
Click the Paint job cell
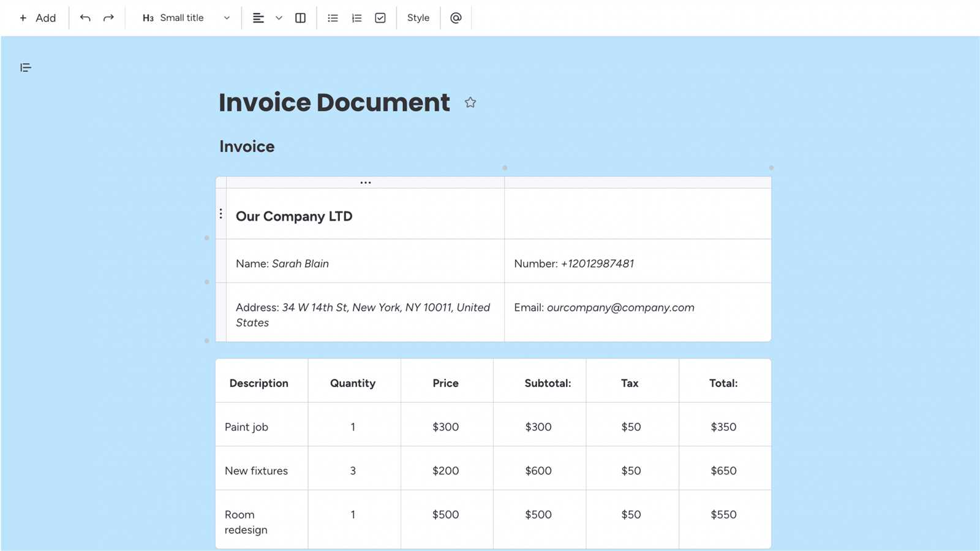pos(262,425)
